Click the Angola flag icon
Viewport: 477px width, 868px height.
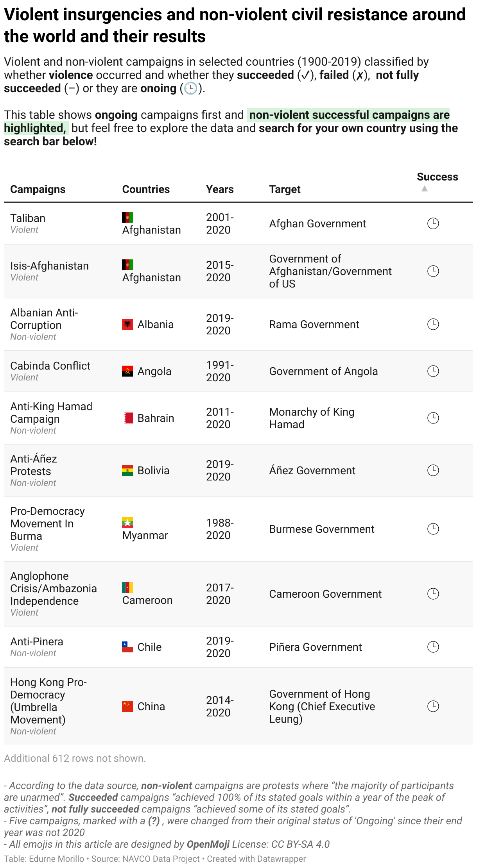[127, 371]
